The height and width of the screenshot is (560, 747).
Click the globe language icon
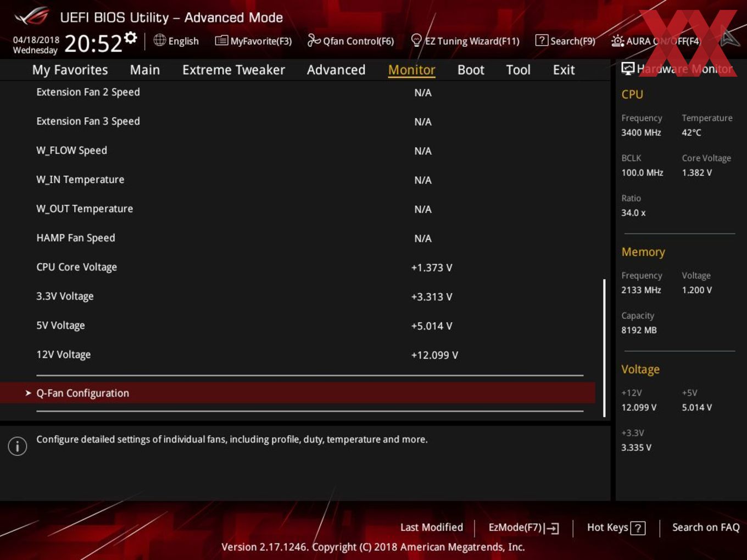pyautogui.click(x=159, y=40)
